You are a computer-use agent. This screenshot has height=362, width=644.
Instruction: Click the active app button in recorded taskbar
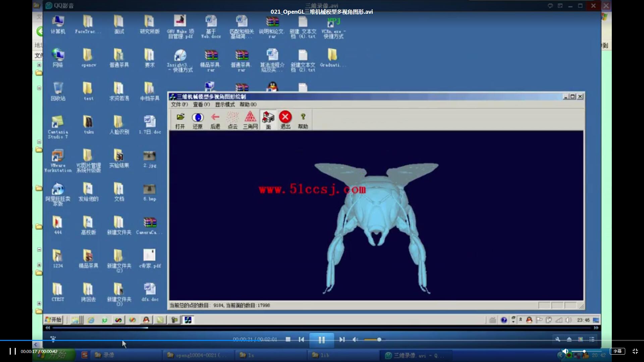tap(188, 320)
